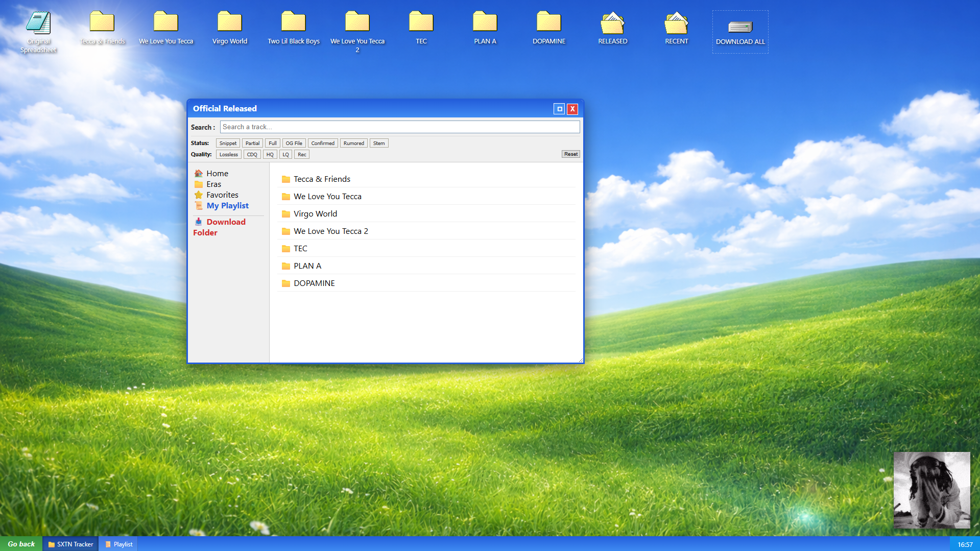This screenshot has height=551, width=980.
Task: Open the Original Spreadsheet desktop icon
Action: [38, 23]
